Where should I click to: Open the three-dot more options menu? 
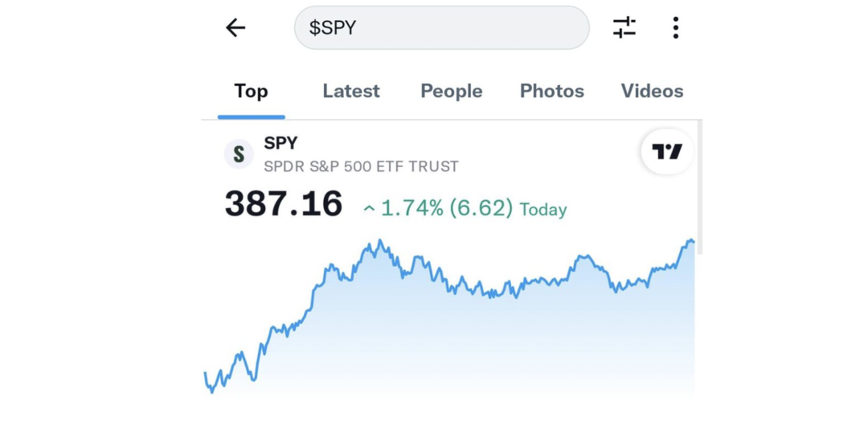pos(675,28)
